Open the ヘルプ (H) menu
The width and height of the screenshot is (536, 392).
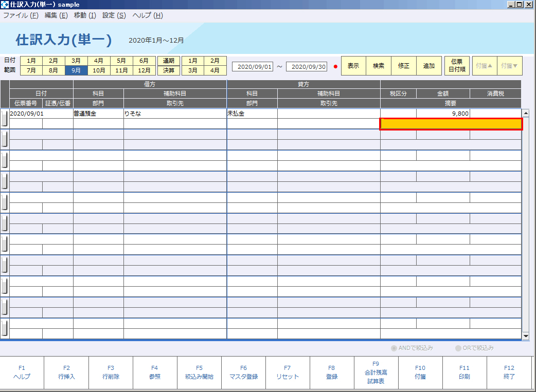point(148,15)
